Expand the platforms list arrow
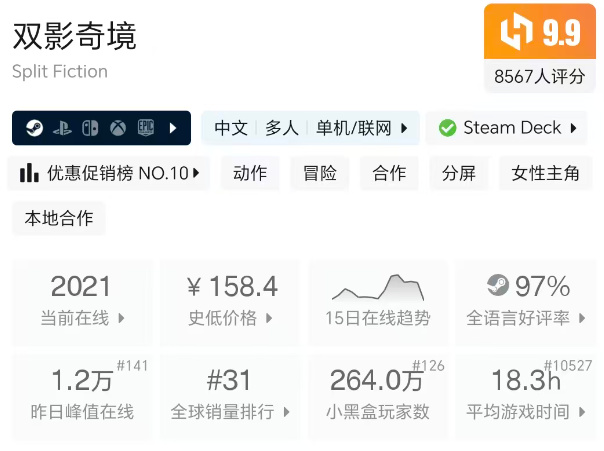 [x=173, y=128]
